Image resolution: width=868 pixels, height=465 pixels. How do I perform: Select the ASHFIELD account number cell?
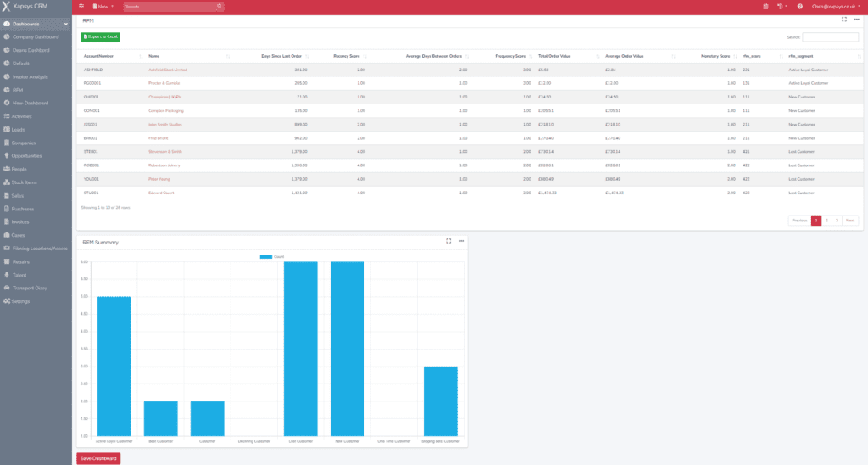click(93, 70)
